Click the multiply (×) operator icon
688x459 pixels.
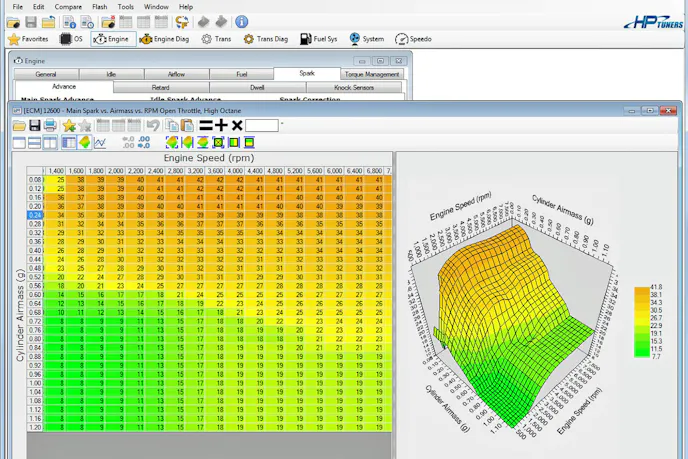coord(237,126)
